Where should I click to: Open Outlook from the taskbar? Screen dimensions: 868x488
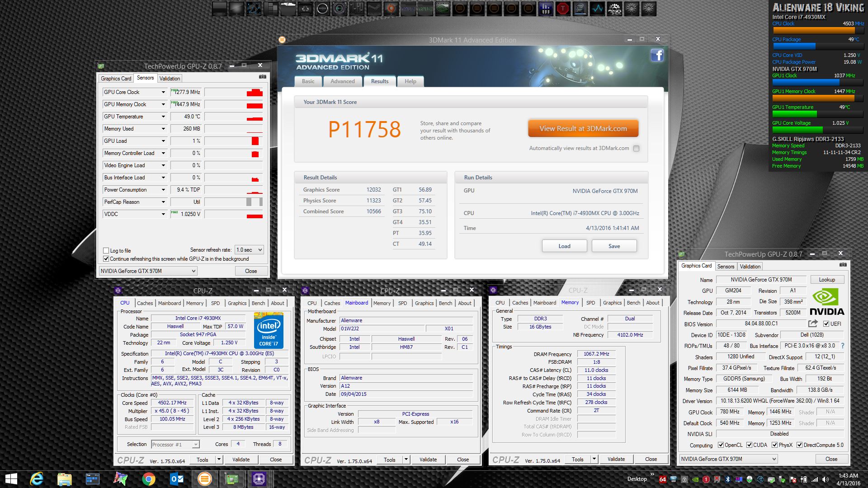click(x=176, y=479)
